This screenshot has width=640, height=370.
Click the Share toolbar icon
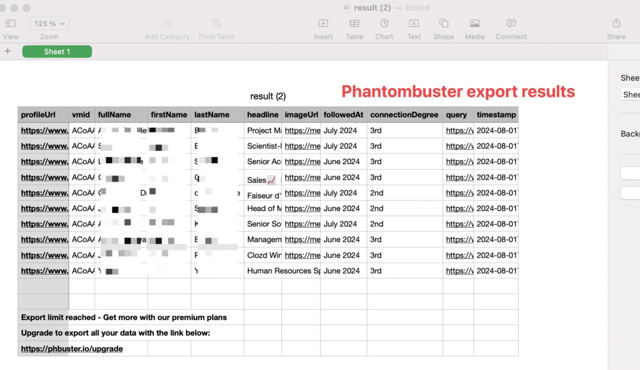click(x=616, y=24)
